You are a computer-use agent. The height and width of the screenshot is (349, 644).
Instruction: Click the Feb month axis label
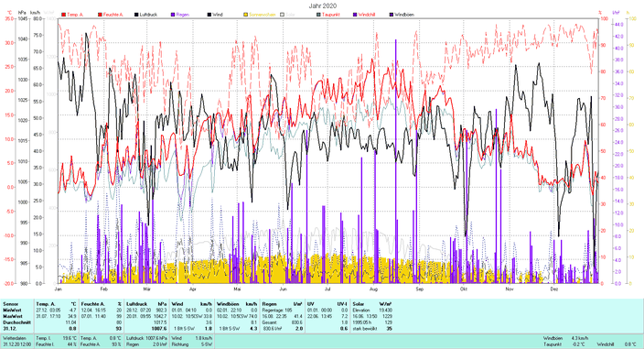[103, 289]
